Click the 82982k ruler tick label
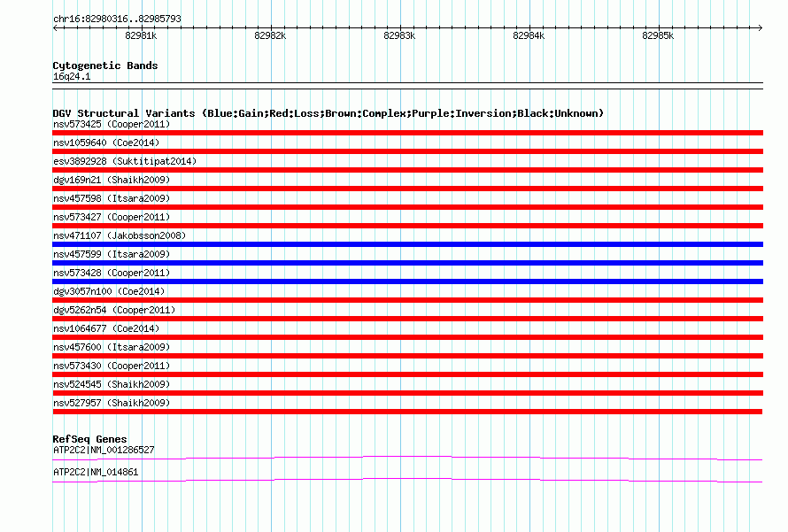 270,35
